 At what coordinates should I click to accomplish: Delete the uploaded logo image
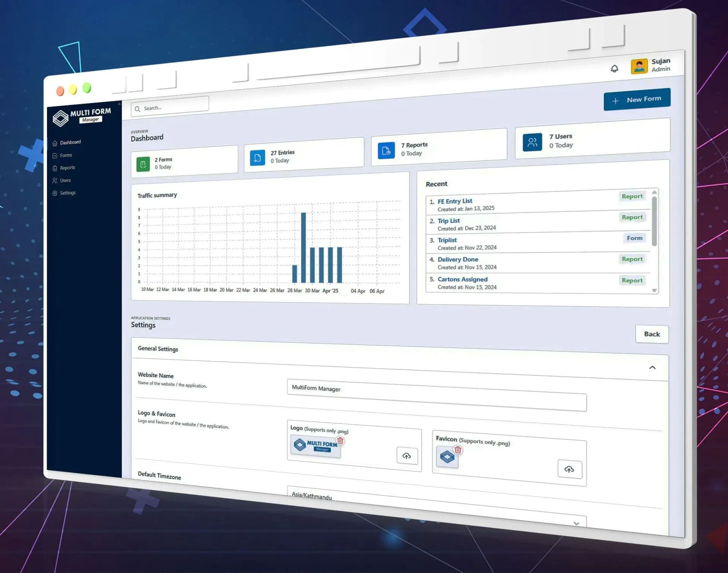pos(340,440)
